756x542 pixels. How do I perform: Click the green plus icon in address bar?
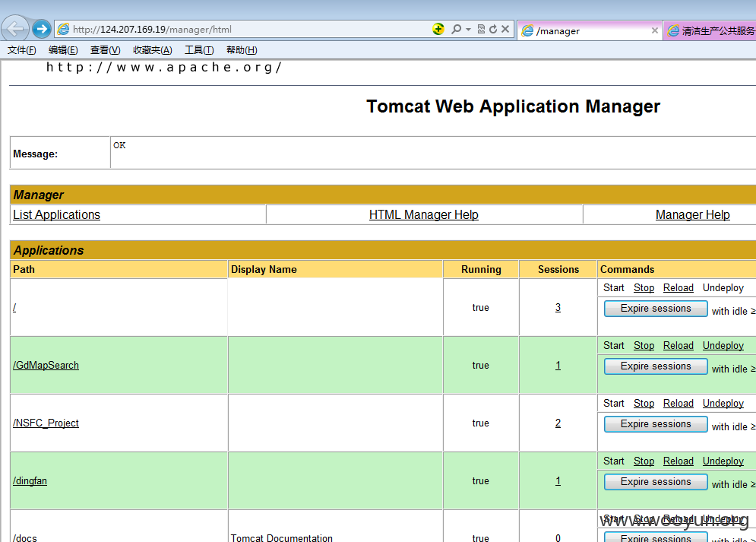coord(438,29)
